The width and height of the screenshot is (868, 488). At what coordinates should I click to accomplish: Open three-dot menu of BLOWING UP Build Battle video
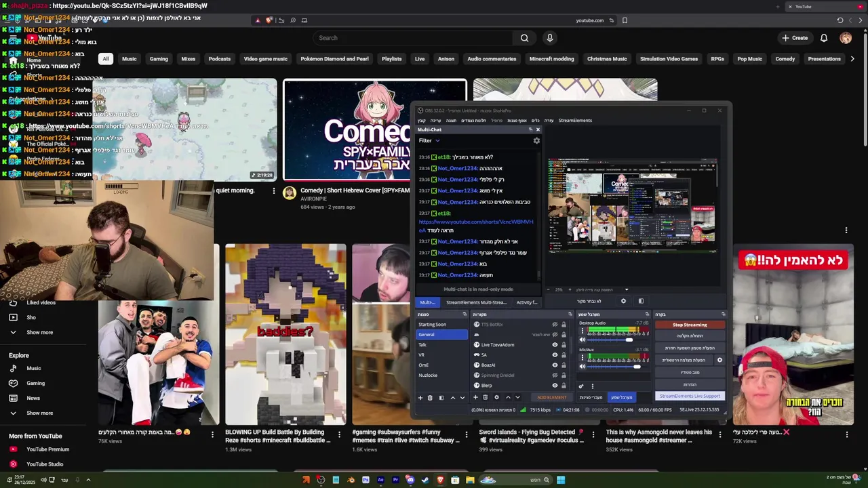pyautogui.click(x=339, y=434)
